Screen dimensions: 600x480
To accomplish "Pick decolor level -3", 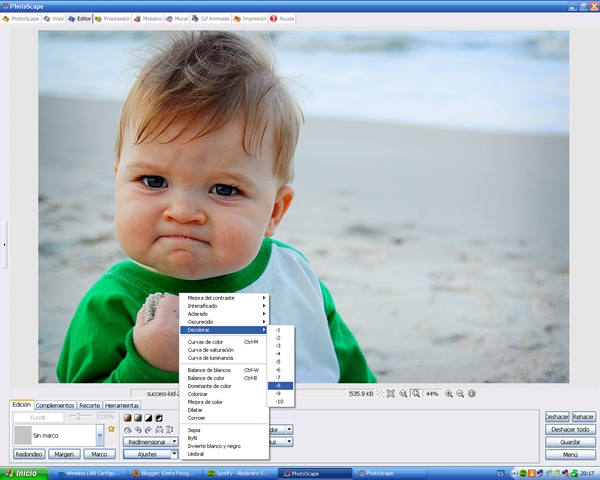I will 280,346.
